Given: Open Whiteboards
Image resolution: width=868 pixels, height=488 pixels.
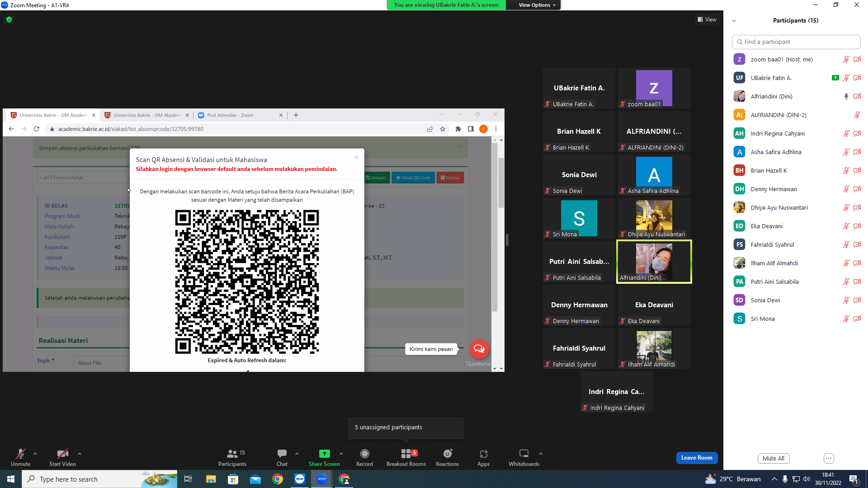Looking at the screenshot, I should click(524, 457).
